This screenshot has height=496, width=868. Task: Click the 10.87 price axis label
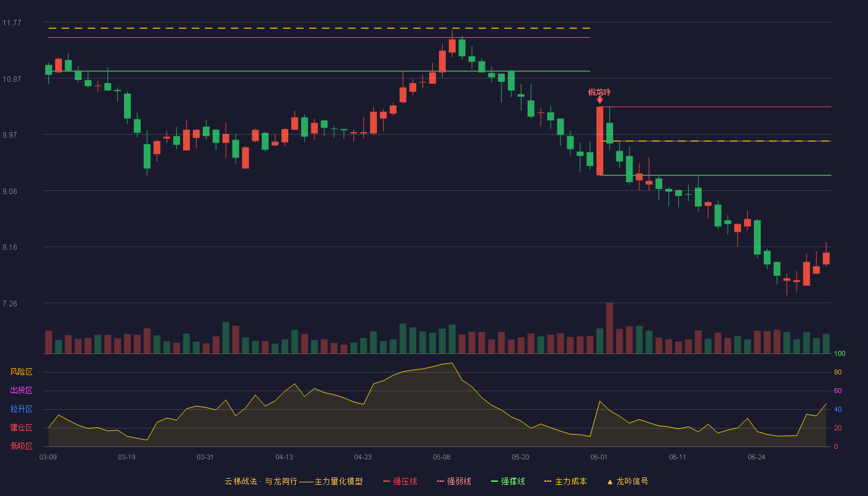[x=12, y=79]
